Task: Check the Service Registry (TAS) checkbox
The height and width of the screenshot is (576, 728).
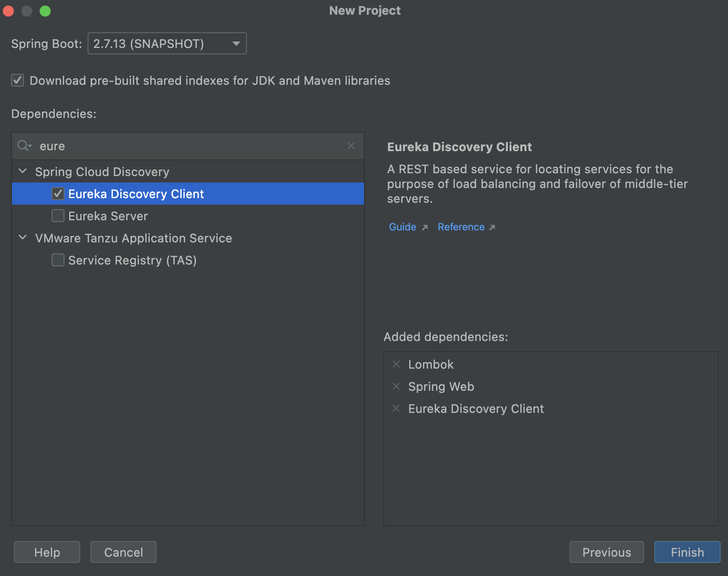Action: click(58, 260)
